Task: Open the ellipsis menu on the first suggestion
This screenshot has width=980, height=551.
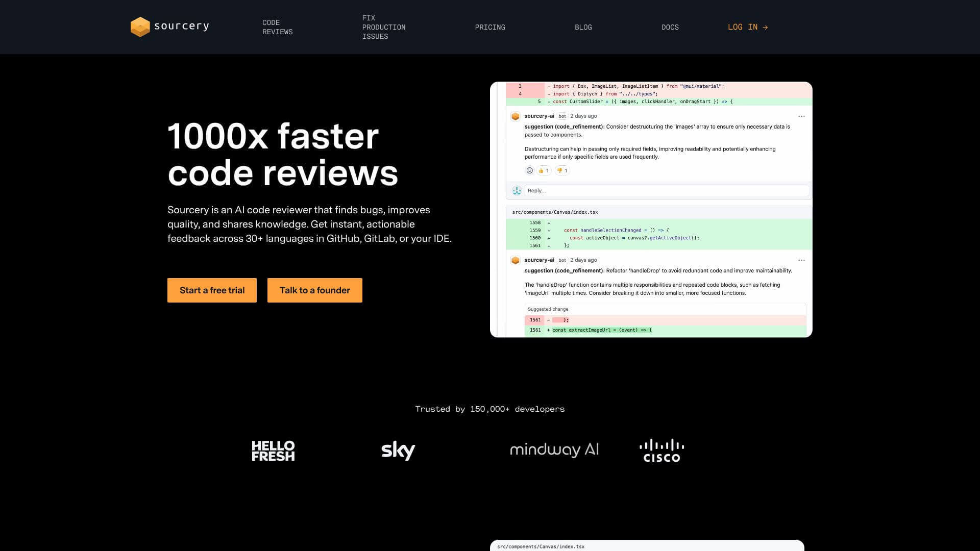Action: coord(801,116)
